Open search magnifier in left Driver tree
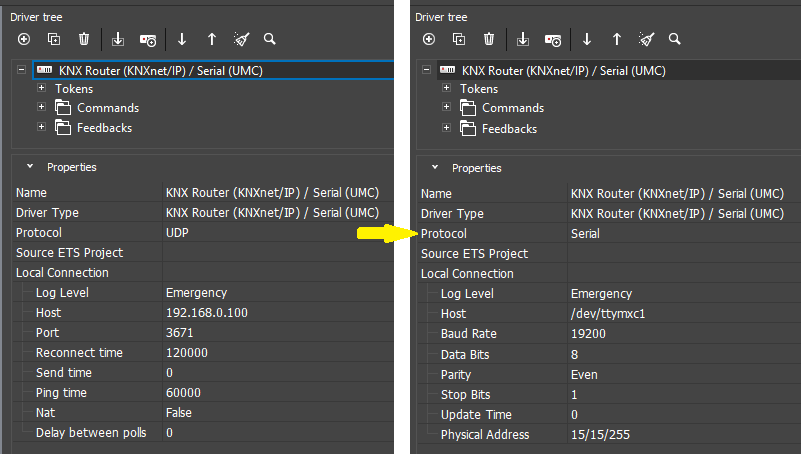Viewport: 801px width, 454px height. coord(270,39)
